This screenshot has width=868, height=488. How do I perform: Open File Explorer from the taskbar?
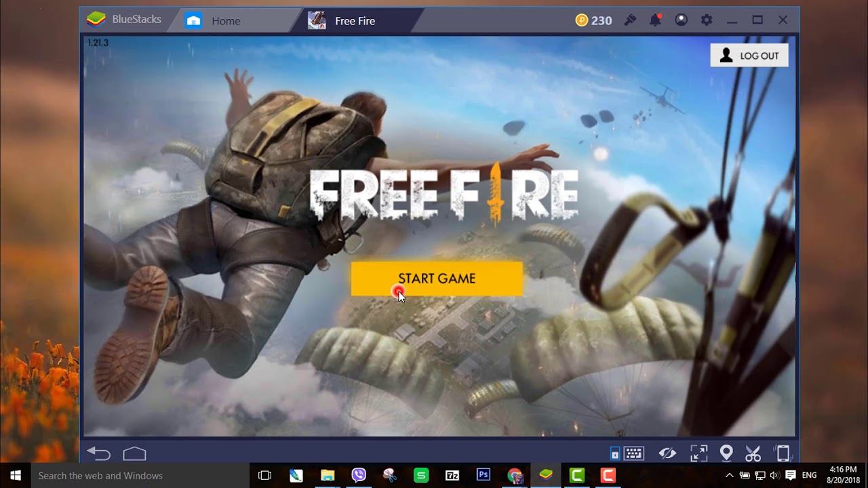(328, 475)
